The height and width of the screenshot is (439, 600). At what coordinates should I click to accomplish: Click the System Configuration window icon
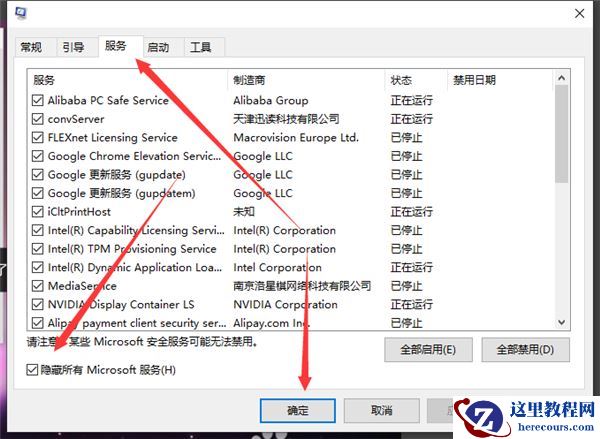pyautogui.click(x=21, y=13)
